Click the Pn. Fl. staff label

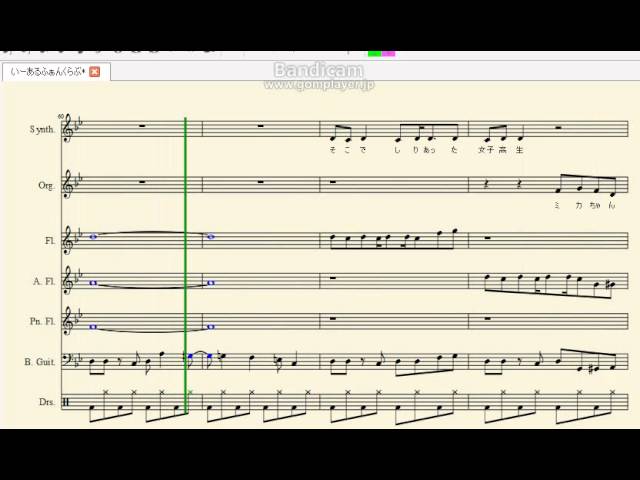coord(42,321)
